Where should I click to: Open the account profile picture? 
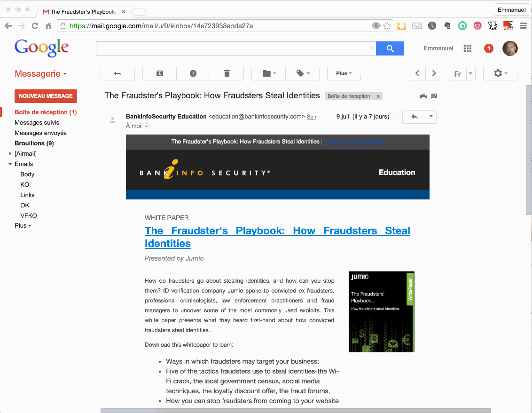tap(510, 48)
